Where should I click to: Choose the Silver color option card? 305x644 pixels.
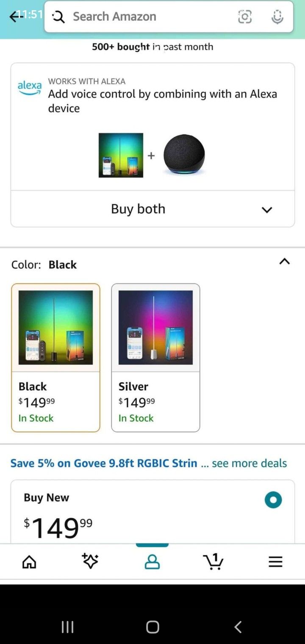[155, 358]
